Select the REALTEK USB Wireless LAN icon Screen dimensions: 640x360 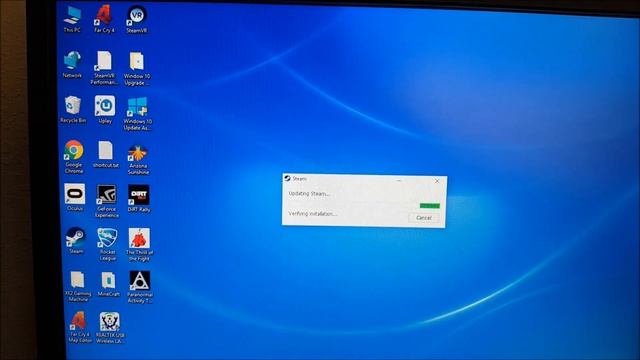coord(110,328)
